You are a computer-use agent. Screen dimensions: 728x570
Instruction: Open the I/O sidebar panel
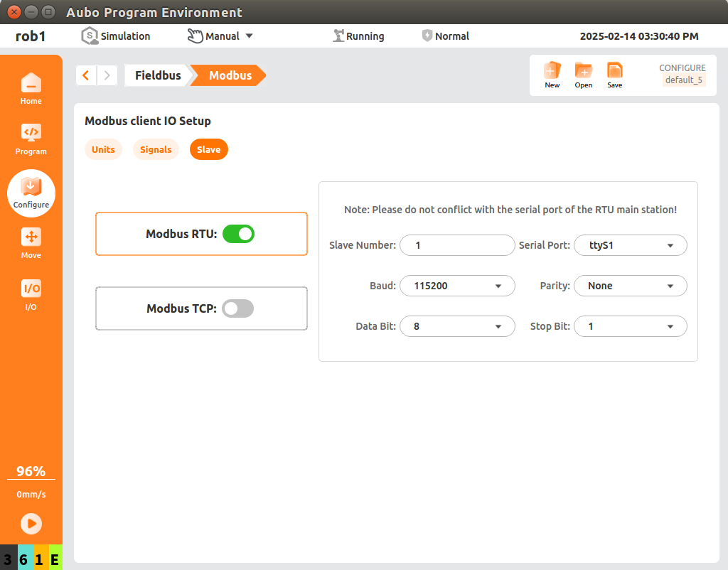point(31,295)
